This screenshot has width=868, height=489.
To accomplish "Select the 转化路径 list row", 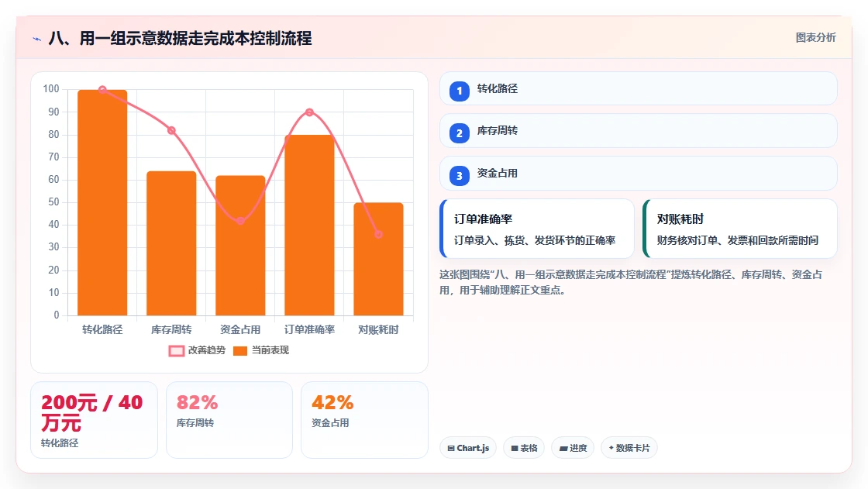I will (x=639, y=88).
